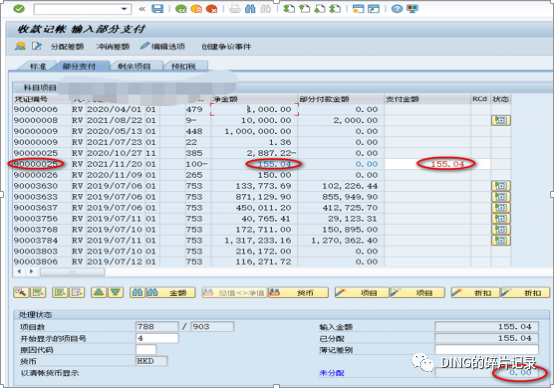Select the 部分支付 tab

[x=79, y=66]
